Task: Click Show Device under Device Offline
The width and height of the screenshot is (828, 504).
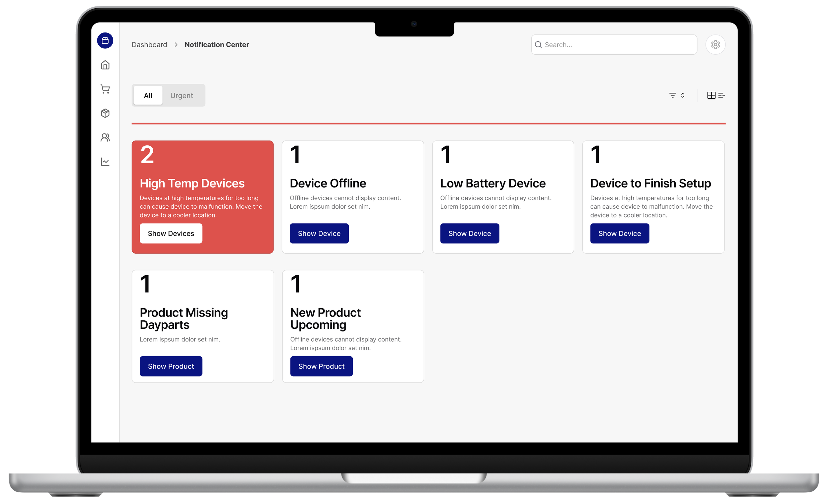Action: [x=319, y=233]
